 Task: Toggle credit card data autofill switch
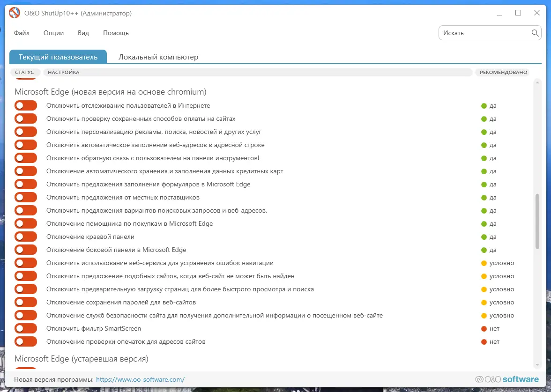[x=26, y=171]
